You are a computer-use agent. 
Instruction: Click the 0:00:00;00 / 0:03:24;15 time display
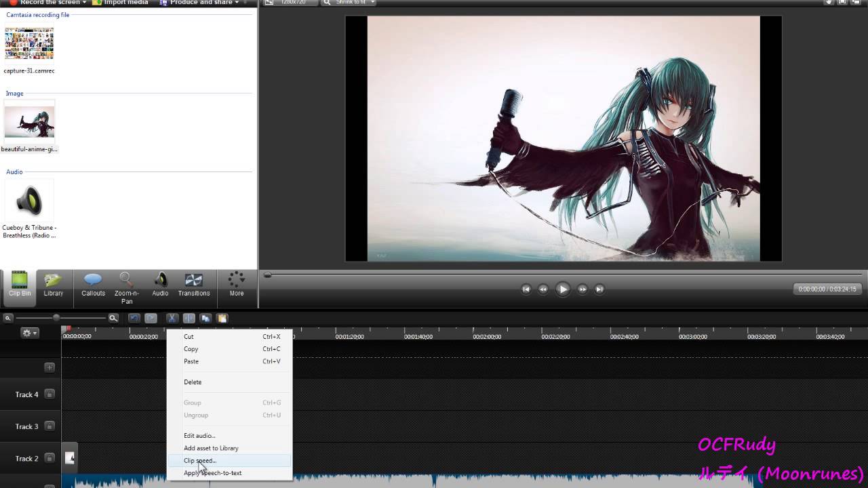coord(827,289)
